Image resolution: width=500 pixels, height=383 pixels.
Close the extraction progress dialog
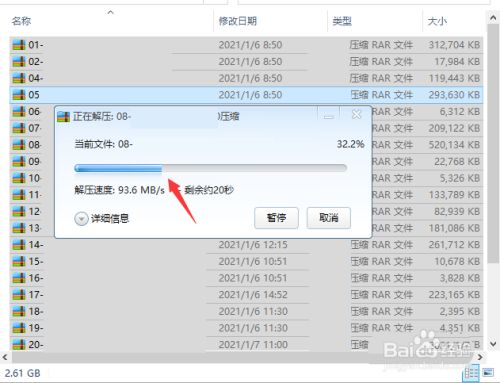(x=357, y=115)
